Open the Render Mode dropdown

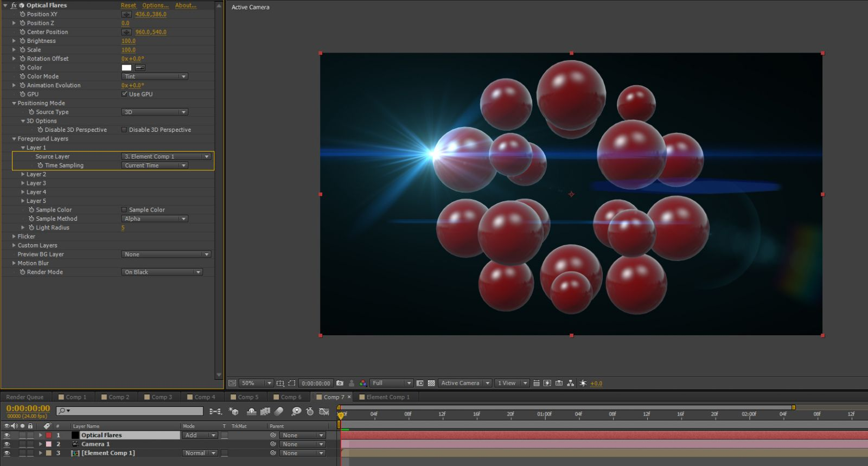tap(162, 272)
